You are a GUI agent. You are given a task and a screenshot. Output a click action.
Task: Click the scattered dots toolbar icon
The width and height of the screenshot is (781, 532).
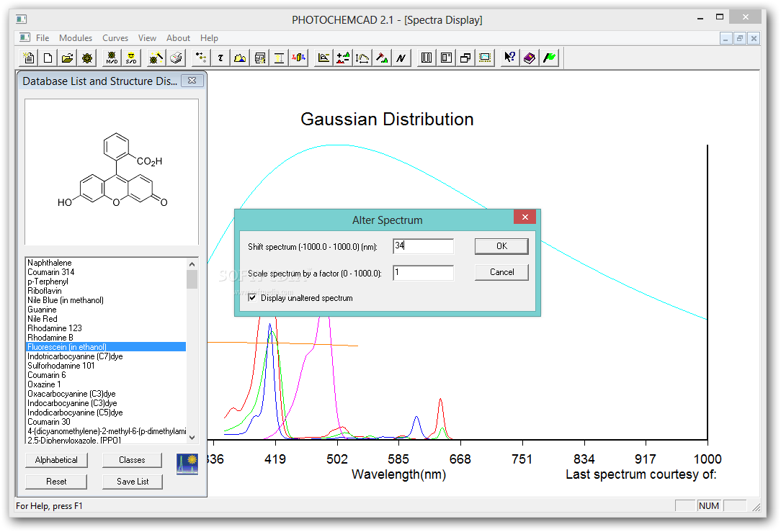click(201, 58)
